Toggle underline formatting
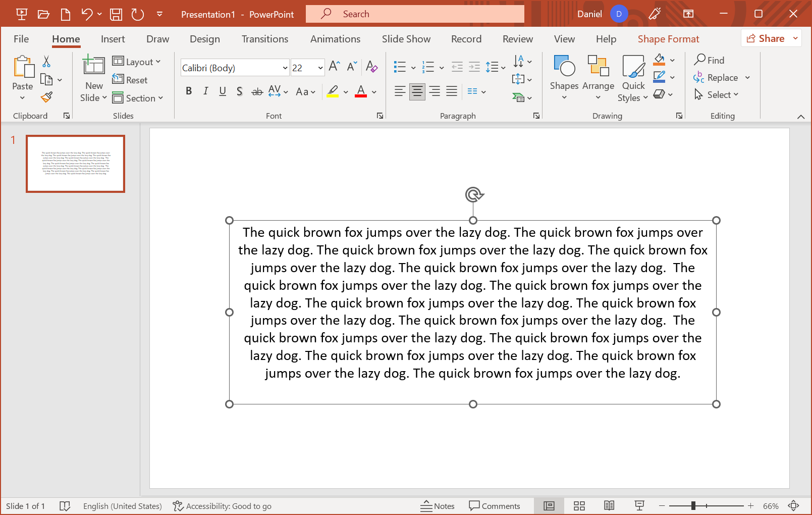 [223, 91]
